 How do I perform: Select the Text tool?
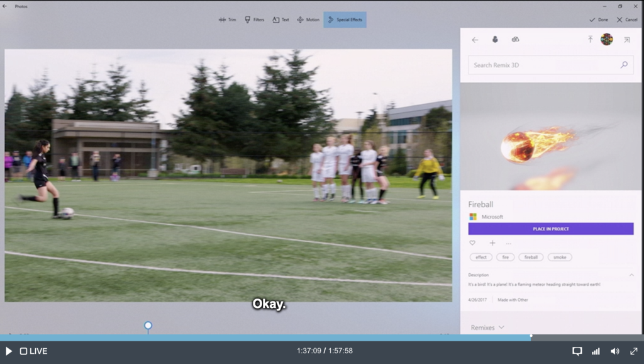click(x=280, y=20)
